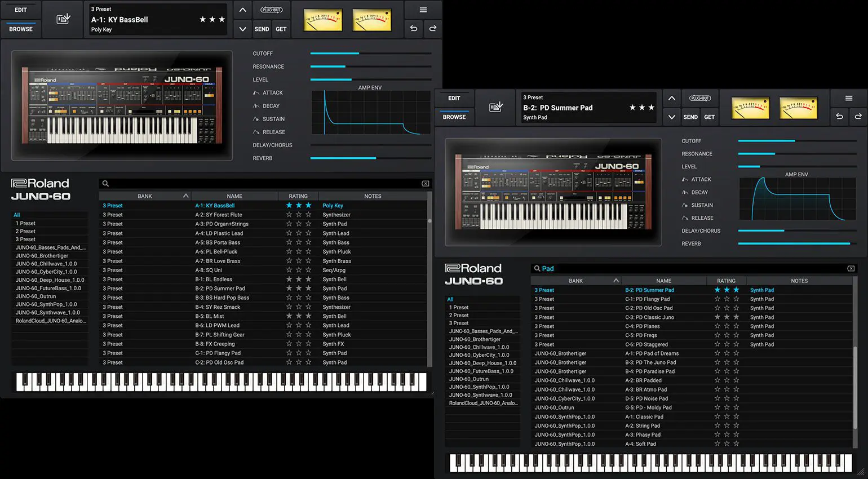Click the PLUG-OUT icon in left window
Image resolution: width=868 pixels, height=479 pixels.
pyautogui.click(x=271, y=10)
